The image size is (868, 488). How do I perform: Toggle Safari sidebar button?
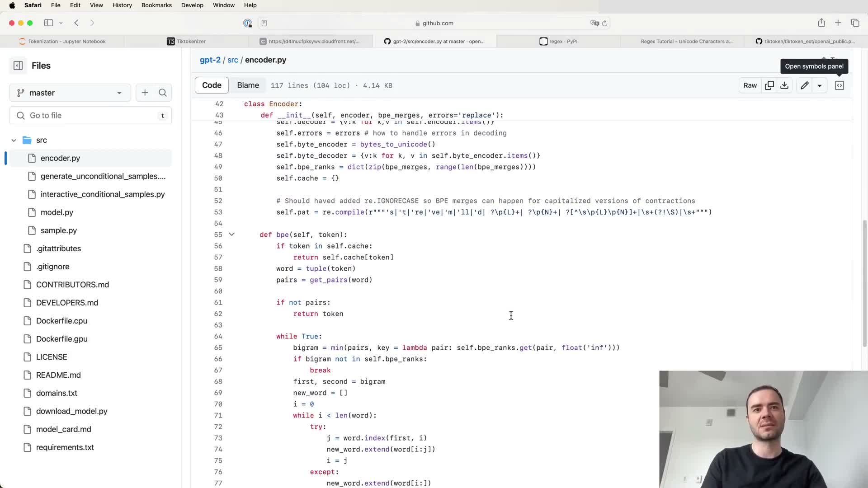pos(48,23)
